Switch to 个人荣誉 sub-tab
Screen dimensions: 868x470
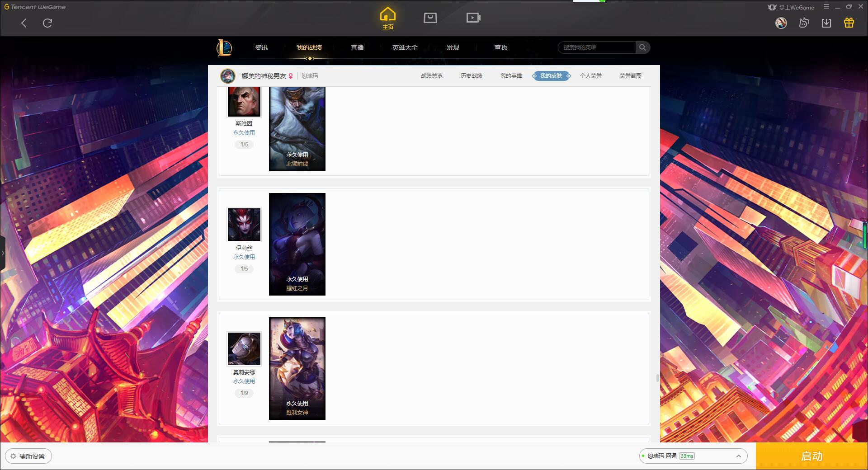591,76
